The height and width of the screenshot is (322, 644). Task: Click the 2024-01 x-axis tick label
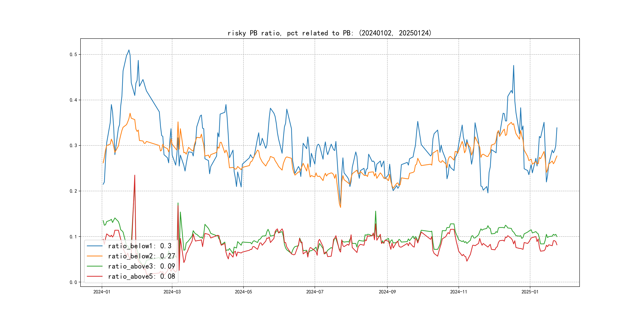[102, 292]
